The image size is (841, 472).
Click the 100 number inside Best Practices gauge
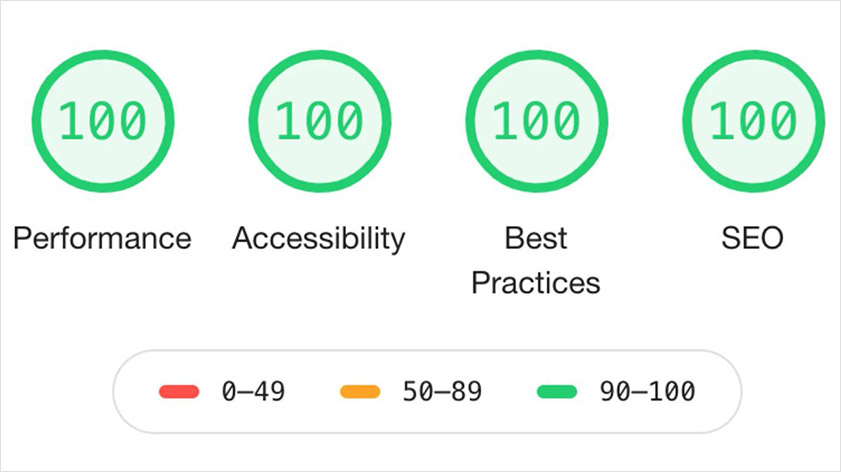pos(536,121)
